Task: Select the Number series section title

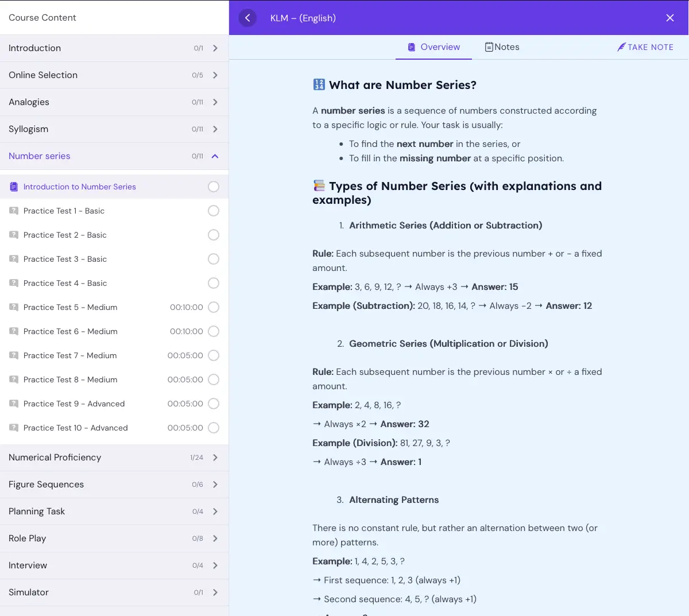Action: click(x=40, y=156)
